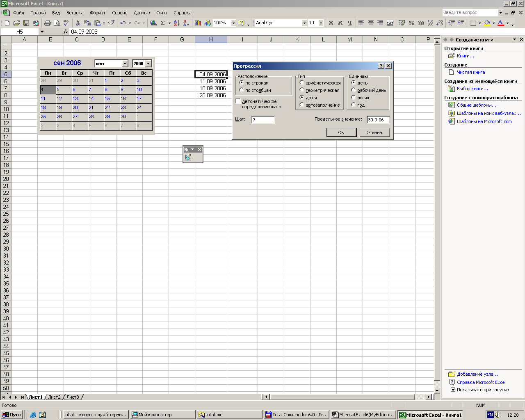The width and height of the screenshot is (525, 420).
Task: Open the Fill Color dropdown arrow
Action: (x=493, y=23)
